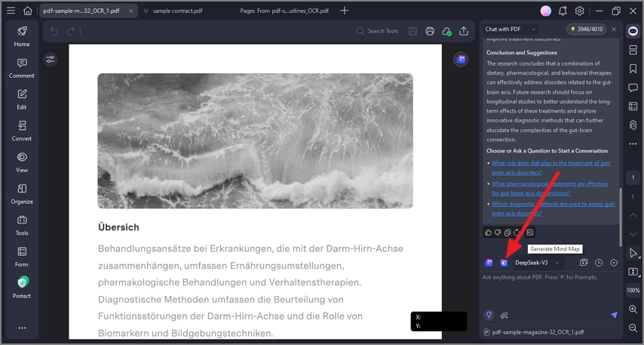Select the Edit tool

point(22,100)
